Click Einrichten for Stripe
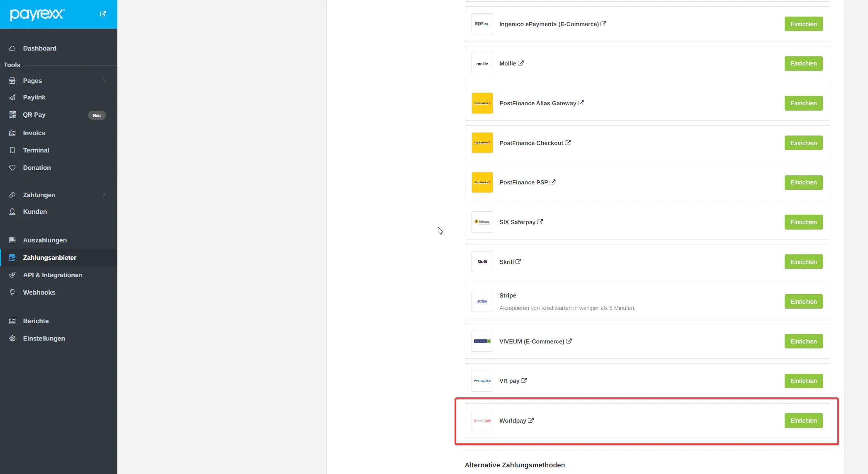The width and height of the screenshot is (868, 474). coord(803,302)
